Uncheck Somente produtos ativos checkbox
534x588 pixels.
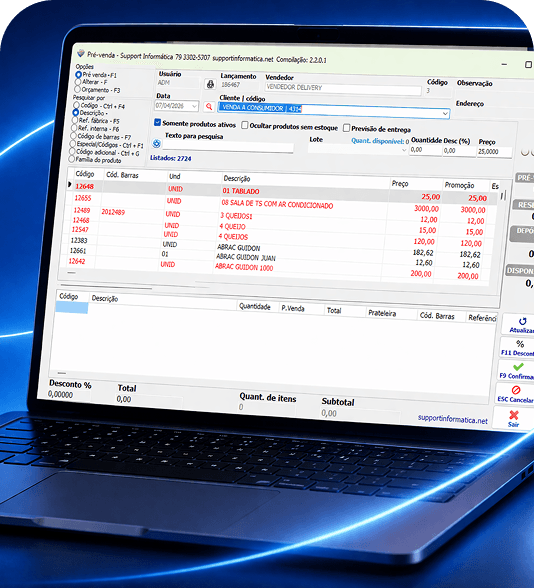(158, 122)
